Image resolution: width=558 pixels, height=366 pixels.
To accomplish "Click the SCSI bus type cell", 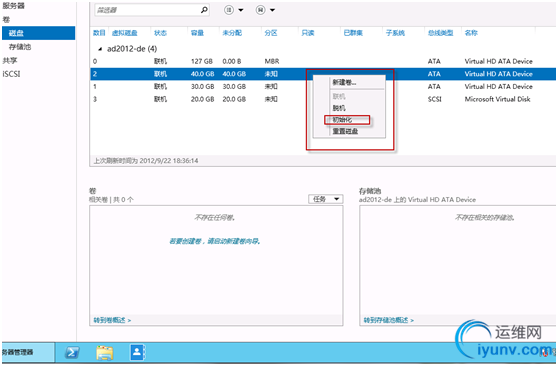I will [x=435, y=99].
